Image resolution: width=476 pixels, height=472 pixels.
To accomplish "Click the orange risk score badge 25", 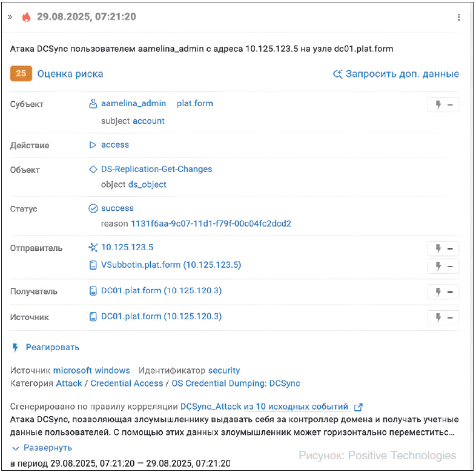I will click(21, 74).
